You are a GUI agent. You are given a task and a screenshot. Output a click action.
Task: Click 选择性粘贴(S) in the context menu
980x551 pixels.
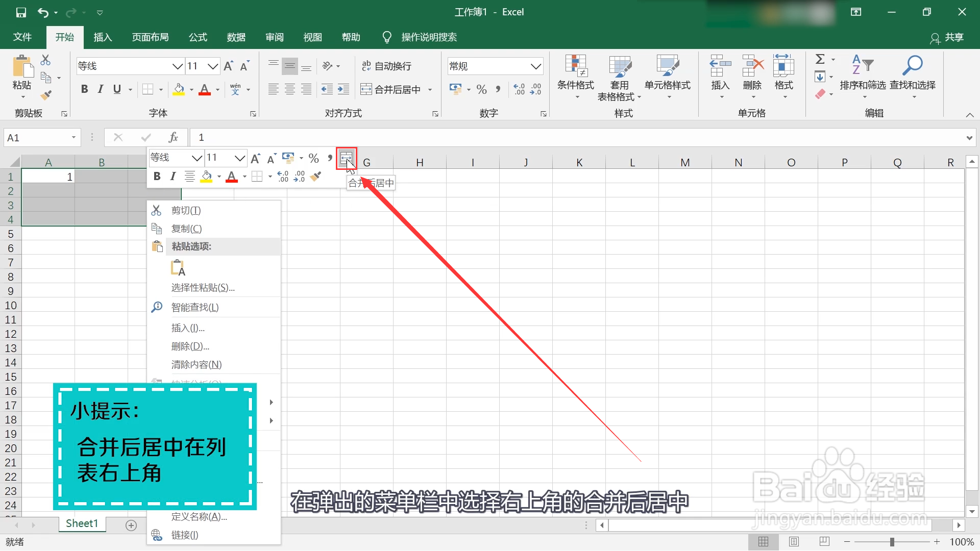tap(203, 287)
